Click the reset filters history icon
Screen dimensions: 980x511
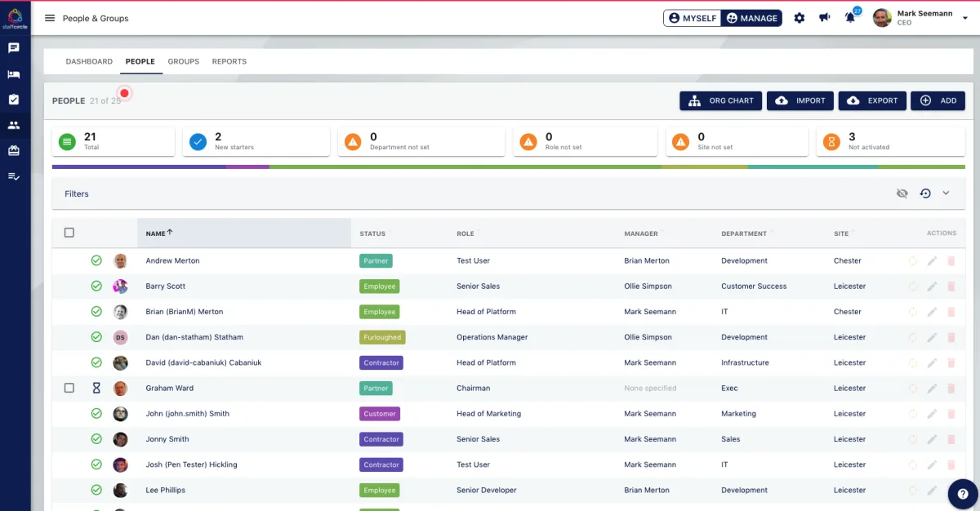click(x=925, y=193)
